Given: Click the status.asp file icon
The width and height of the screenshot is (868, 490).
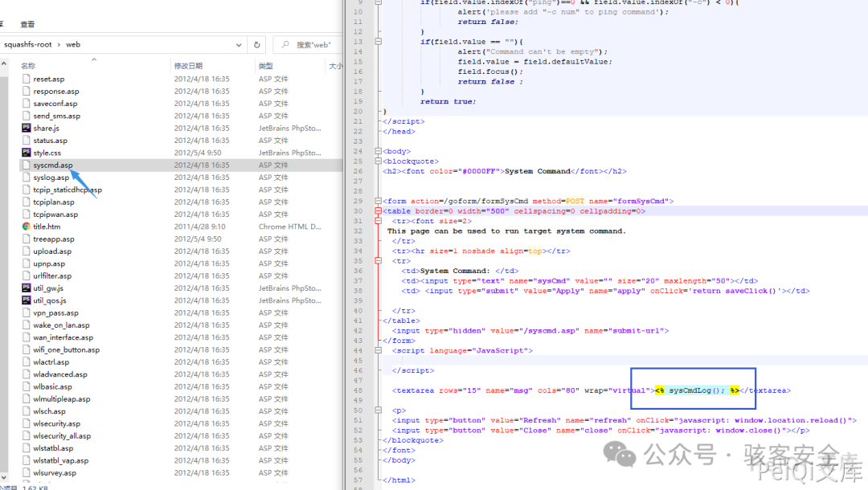Looking at the screenshot, I should click(26, 141).
